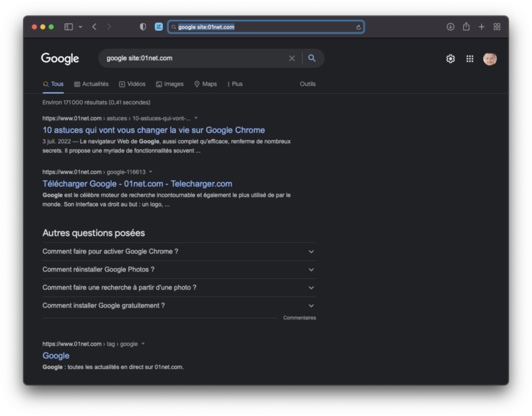Click the Commentaires feedback link
This screenshot has width=532, height=416.
pos(300,318)
